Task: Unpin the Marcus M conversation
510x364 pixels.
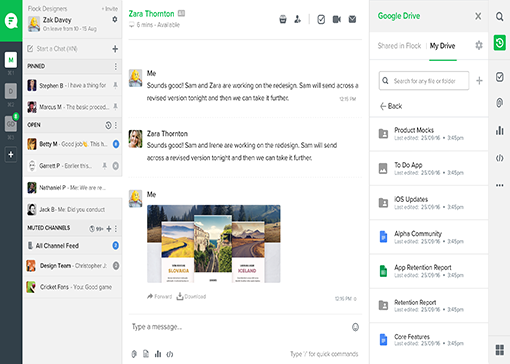Action: coord(115,107)
